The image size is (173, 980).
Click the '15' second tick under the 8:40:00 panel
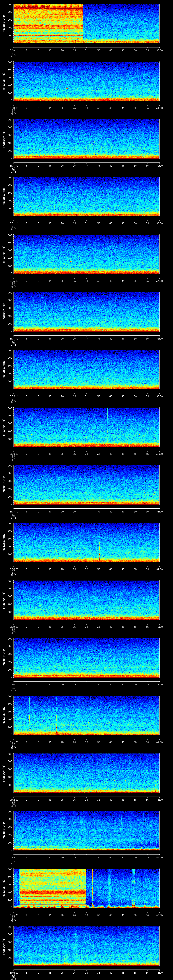click(50, 684)
